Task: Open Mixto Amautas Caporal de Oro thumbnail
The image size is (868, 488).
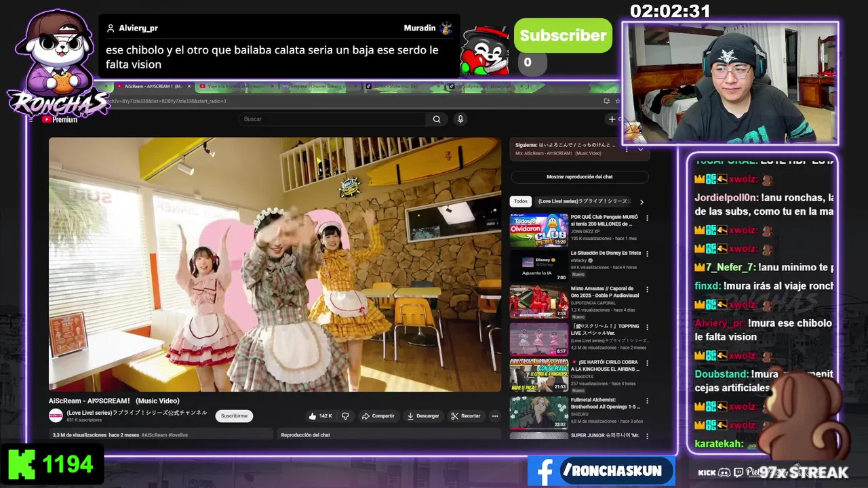Action: 539,302
